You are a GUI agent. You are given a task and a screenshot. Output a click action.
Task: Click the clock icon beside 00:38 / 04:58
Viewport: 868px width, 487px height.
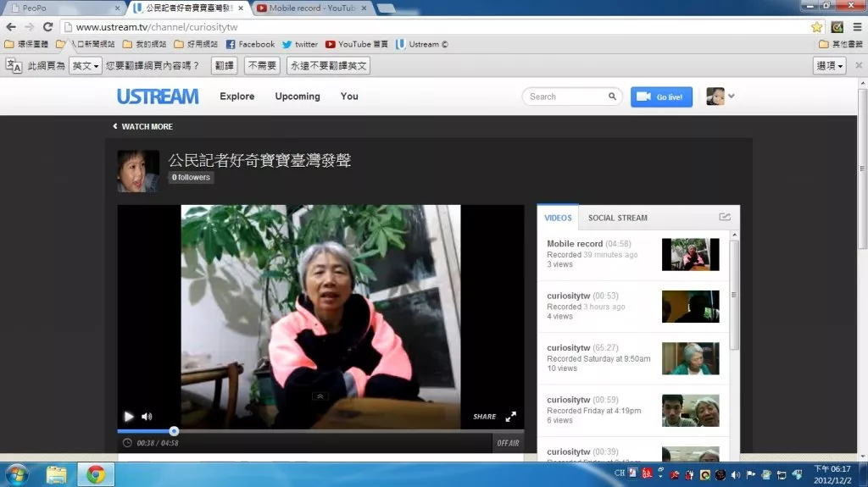[x=127, y=443]
